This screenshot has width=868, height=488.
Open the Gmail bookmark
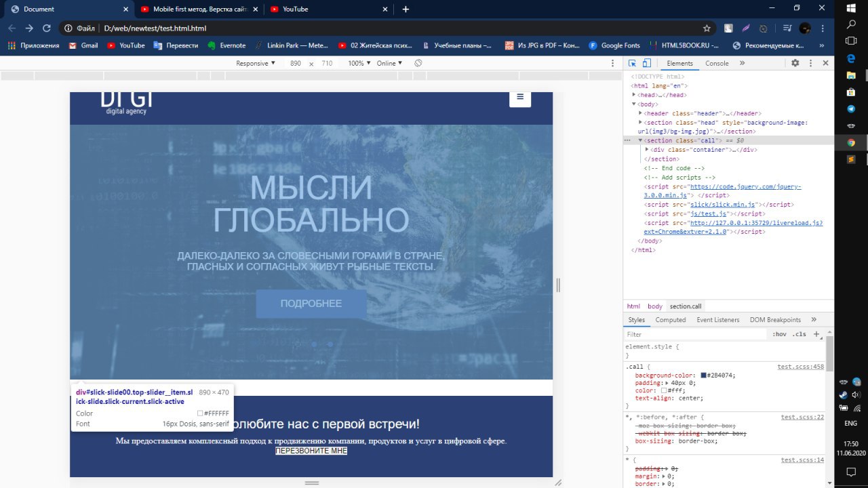[83, 45]
